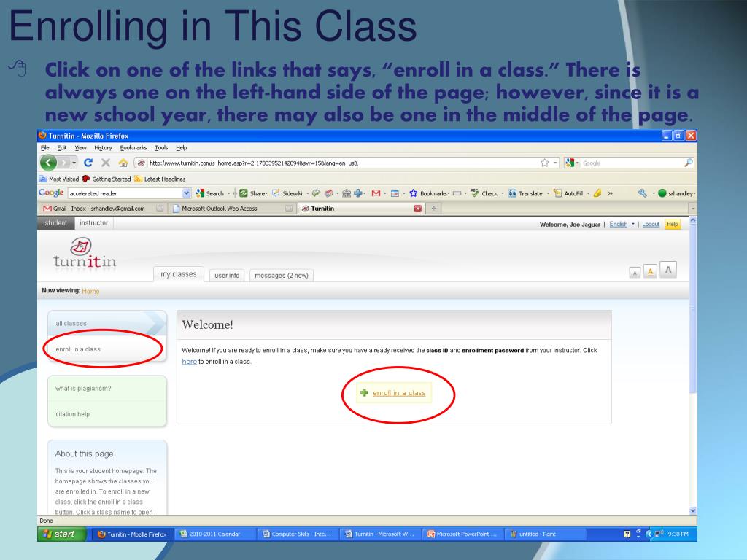This screenshot has height=560, width=747.
Task: Click the Google logo on the toolbar
Action: pos(51,192)
